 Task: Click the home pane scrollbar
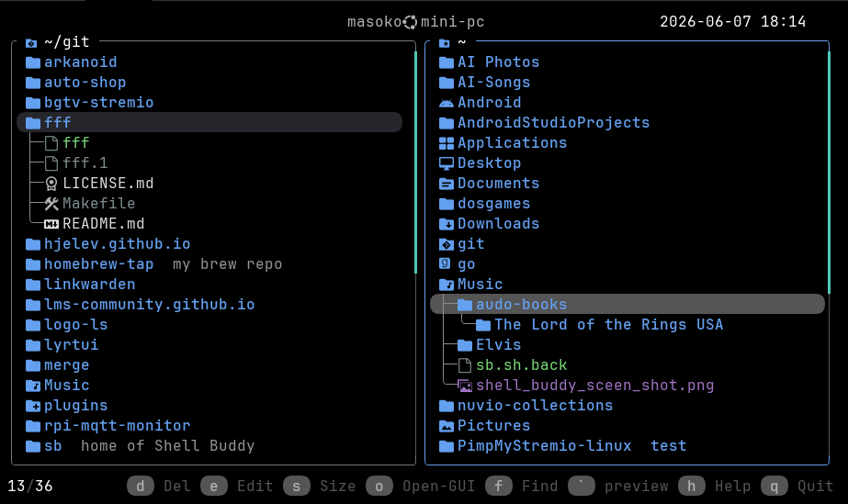click(829, 173)
